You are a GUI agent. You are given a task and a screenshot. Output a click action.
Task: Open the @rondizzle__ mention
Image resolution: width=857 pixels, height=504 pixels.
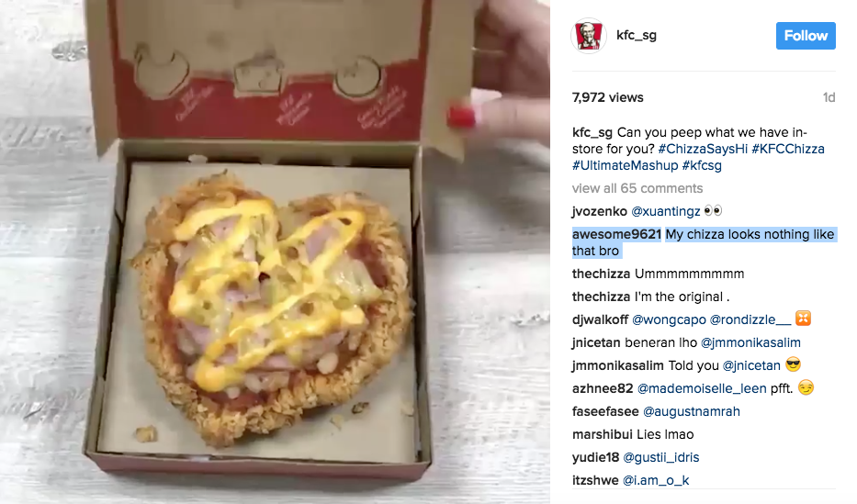point(750,319)
